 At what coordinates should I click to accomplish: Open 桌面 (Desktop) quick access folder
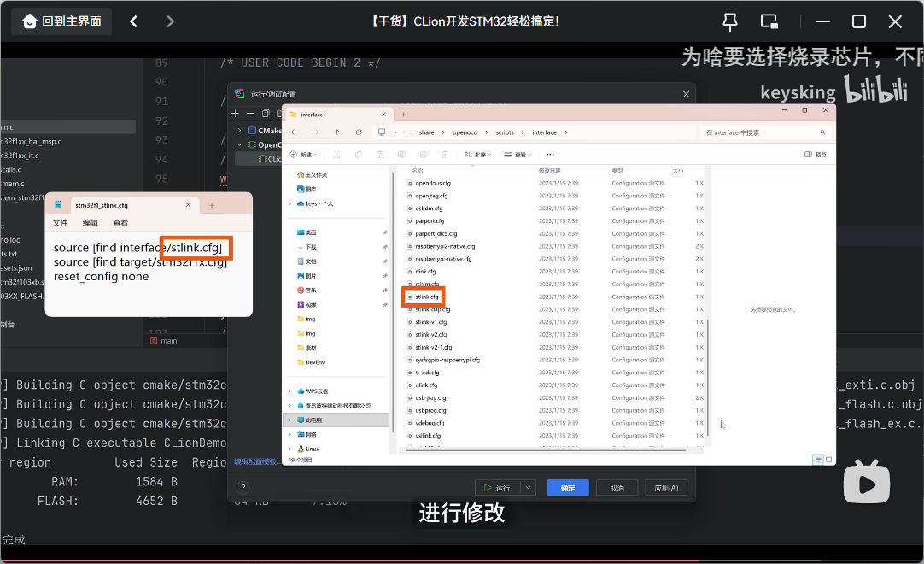click(307, 232)
